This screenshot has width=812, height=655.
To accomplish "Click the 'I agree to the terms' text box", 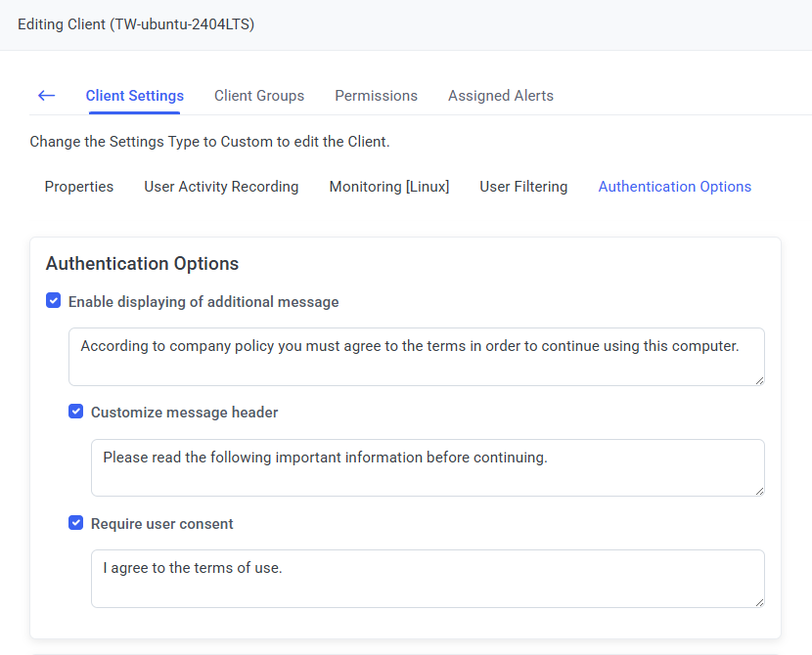I will (x=428, y=579).
